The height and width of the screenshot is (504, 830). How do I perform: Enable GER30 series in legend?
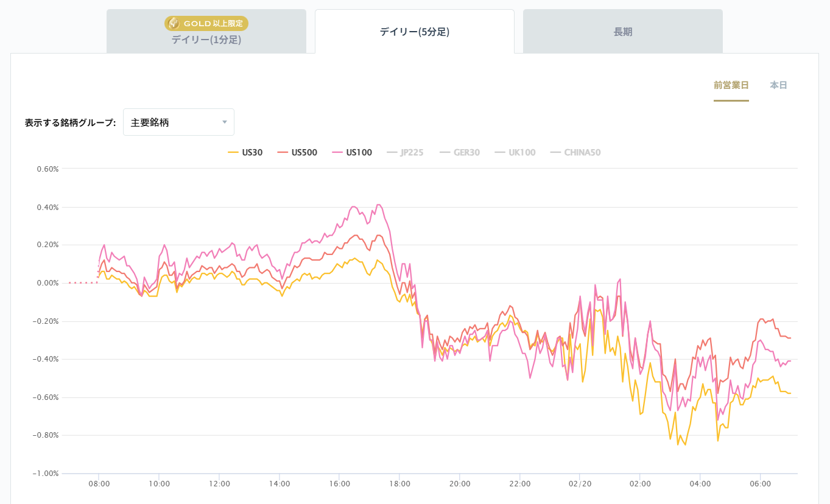[x=460, y=153]
